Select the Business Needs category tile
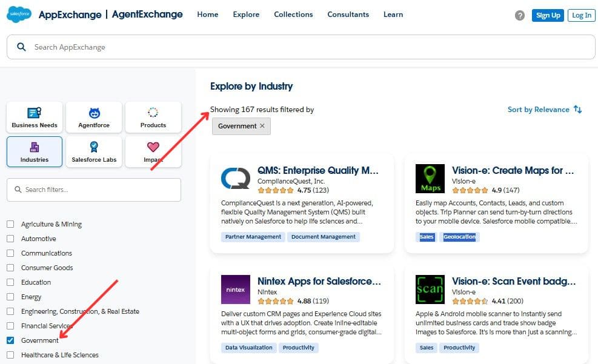 pyautogui.click(x=35, y=117)
